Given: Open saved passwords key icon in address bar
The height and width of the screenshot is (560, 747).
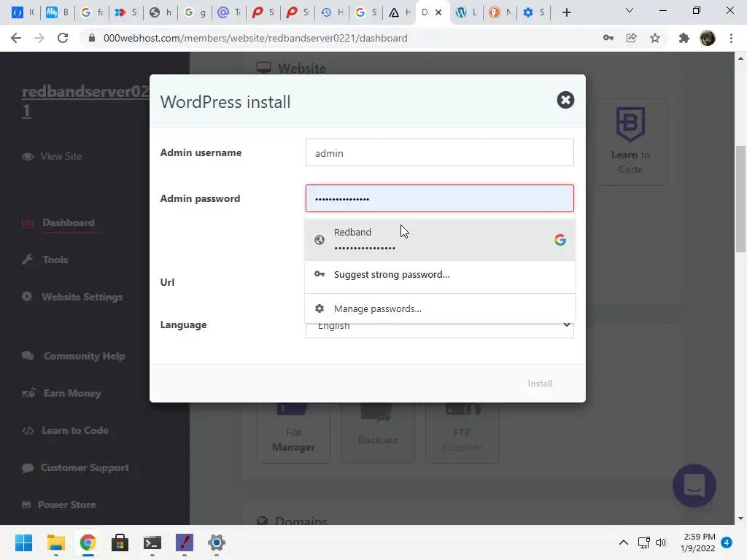Looking at the screenshot, I should point(608,38).
